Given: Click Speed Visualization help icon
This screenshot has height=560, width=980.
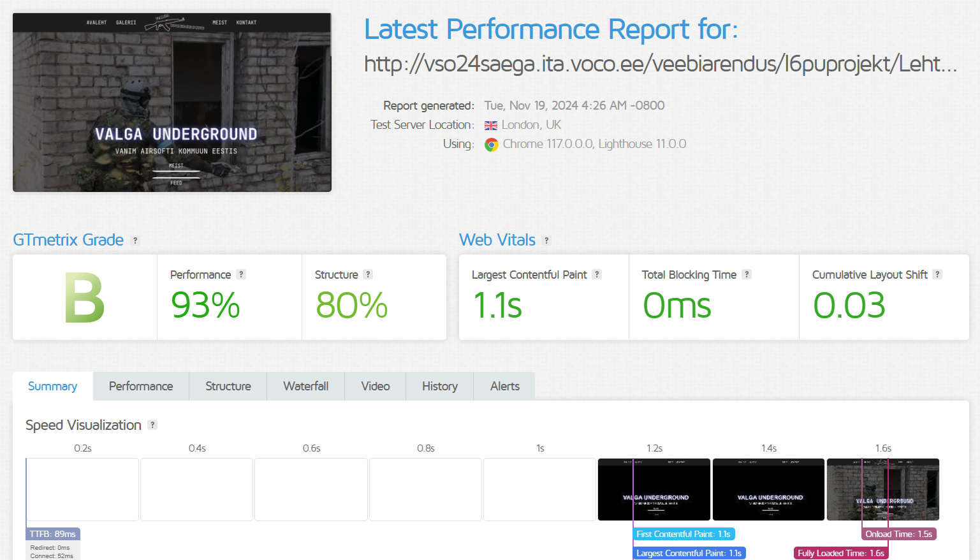Looking at the screenshot, I should pos(152,425).
